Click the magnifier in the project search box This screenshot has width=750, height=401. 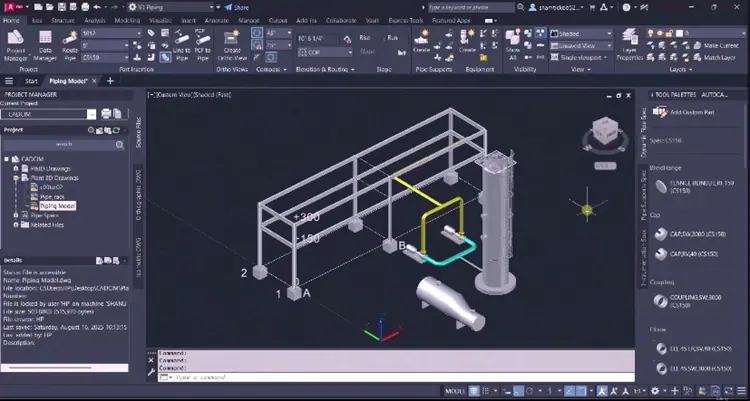point(120,145)
